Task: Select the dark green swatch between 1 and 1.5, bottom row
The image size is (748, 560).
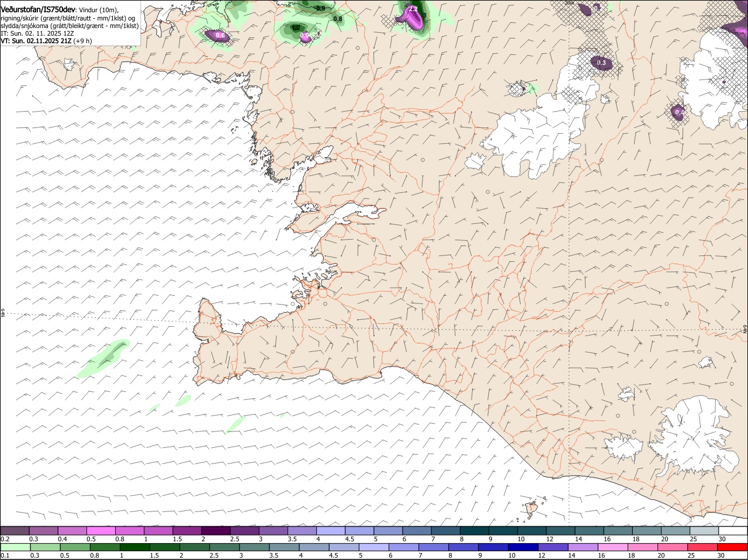Action: coord(135,547)
